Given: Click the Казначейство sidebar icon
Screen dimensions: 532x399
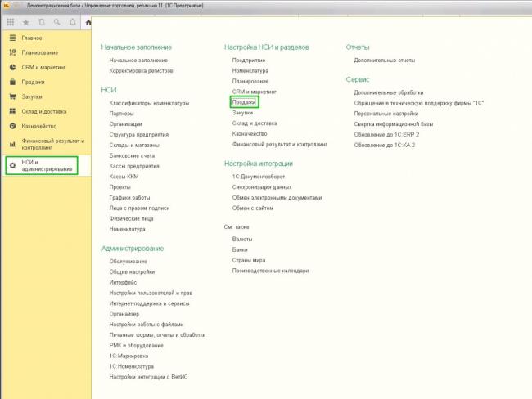Looking at the screenshot, I should [11, 126].
